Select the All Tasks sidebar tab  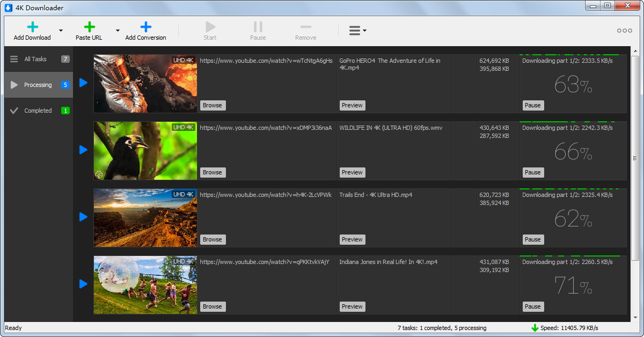[39, 59]
